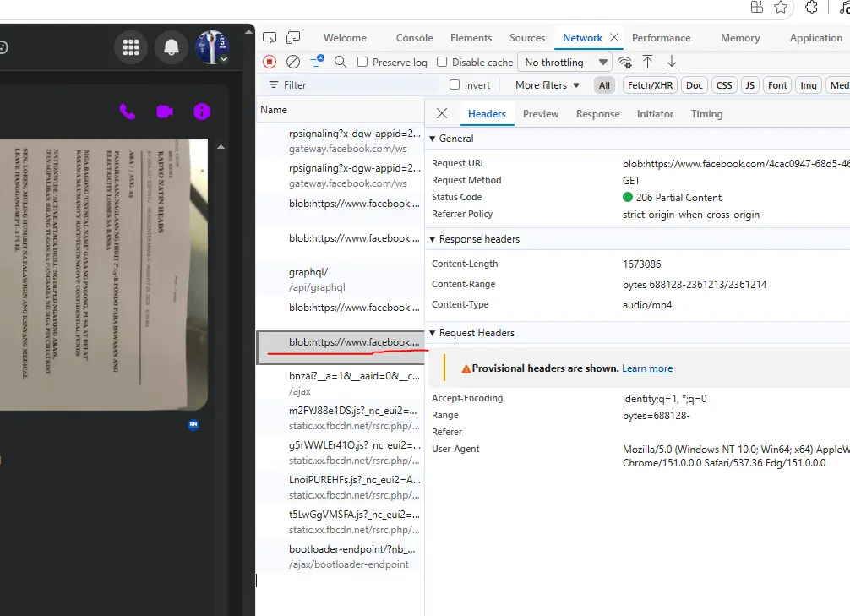Stop recording network log
The height and width of the screenshot is (616, 850).
click(270, 62)
